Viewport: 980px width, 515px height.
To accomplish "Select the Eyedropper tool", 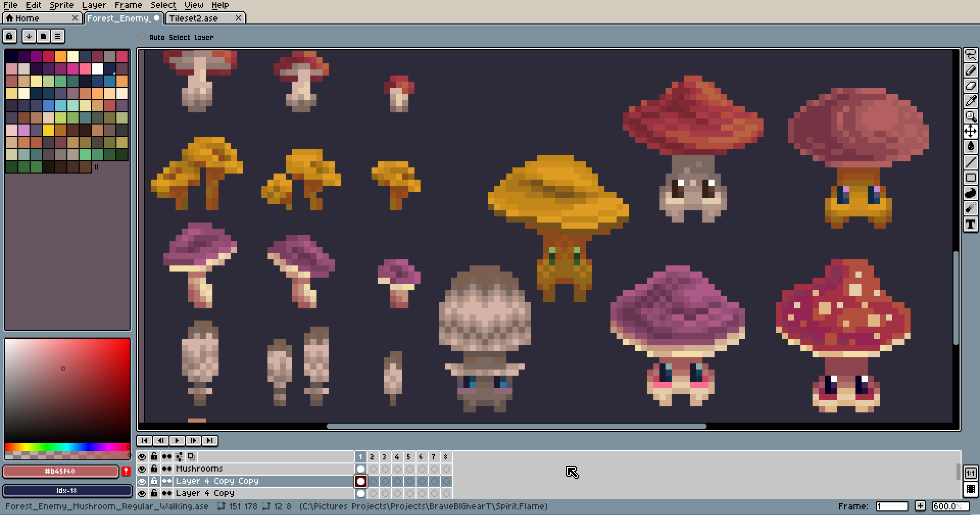I will pos(970,101).
